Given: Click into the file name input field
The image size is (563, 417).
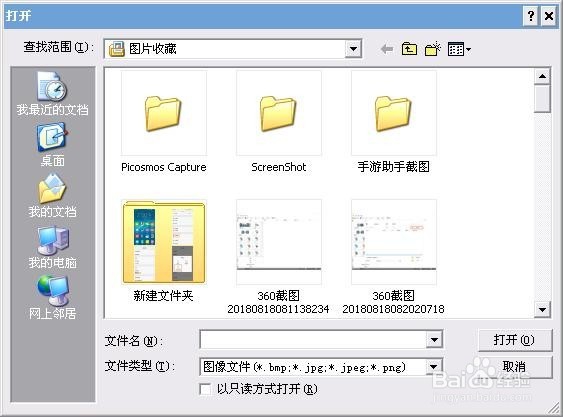Looking at the screenshot, I should pos(313,339).
